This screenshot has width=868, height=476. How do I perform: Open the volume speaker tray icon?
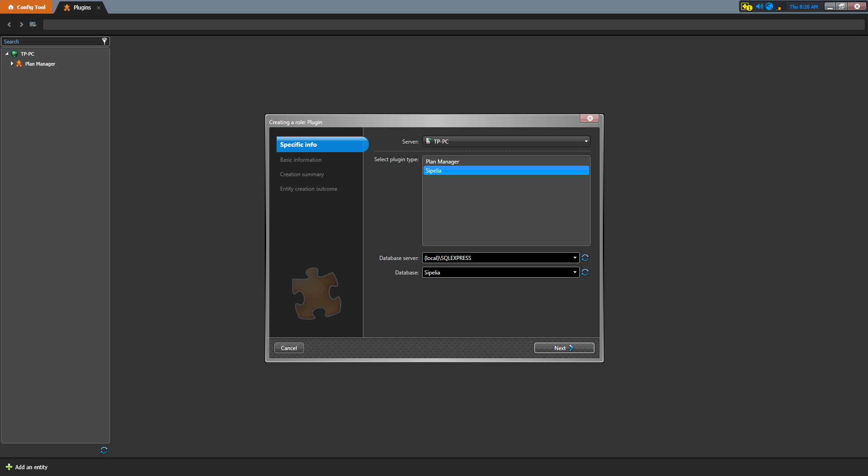coord(759,7)
